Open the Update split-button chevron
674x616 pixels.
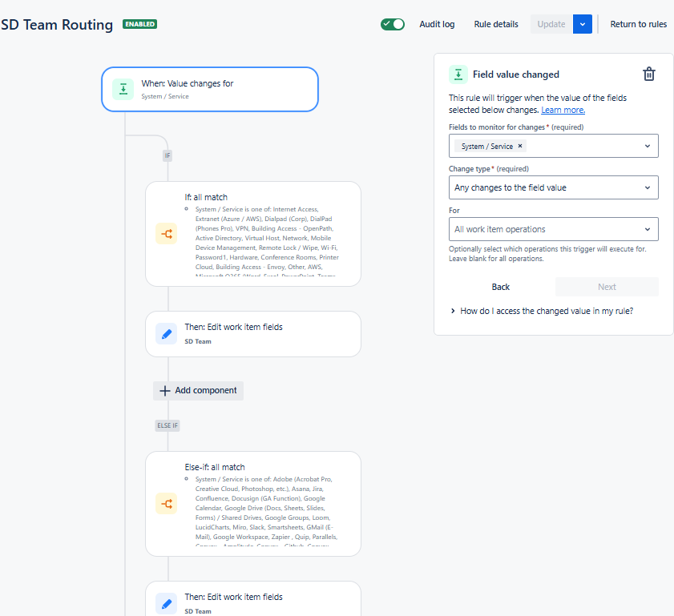[583, 24]
